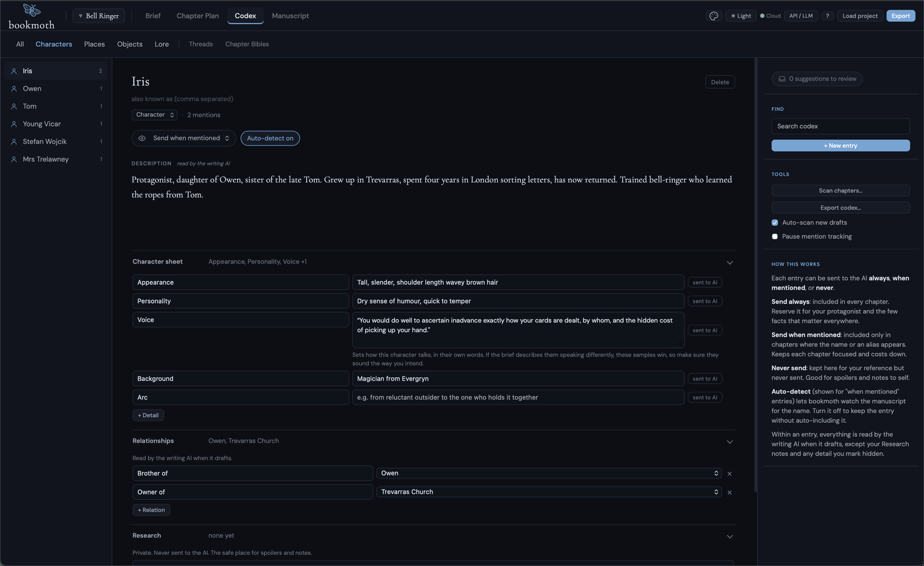This screenshot has height=566, width=924.
Task: Click the Search codex field
Action: click(840, 126)
